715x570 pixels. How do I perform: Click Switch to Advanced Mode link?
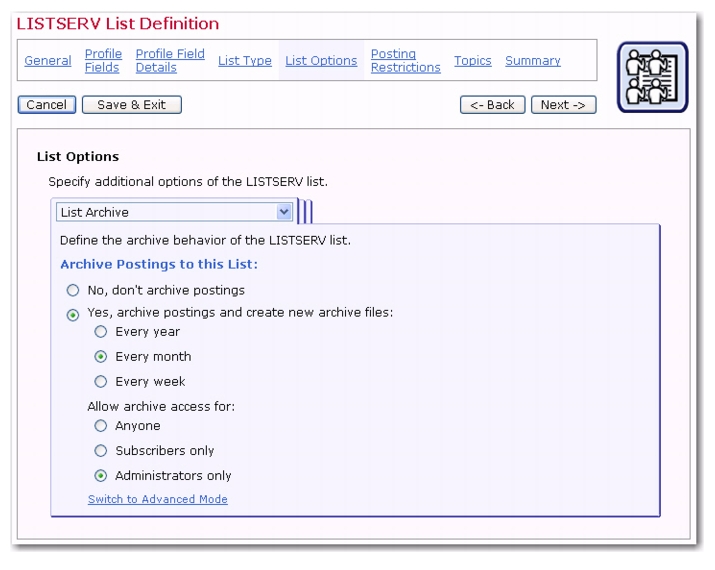click(158, 499)
